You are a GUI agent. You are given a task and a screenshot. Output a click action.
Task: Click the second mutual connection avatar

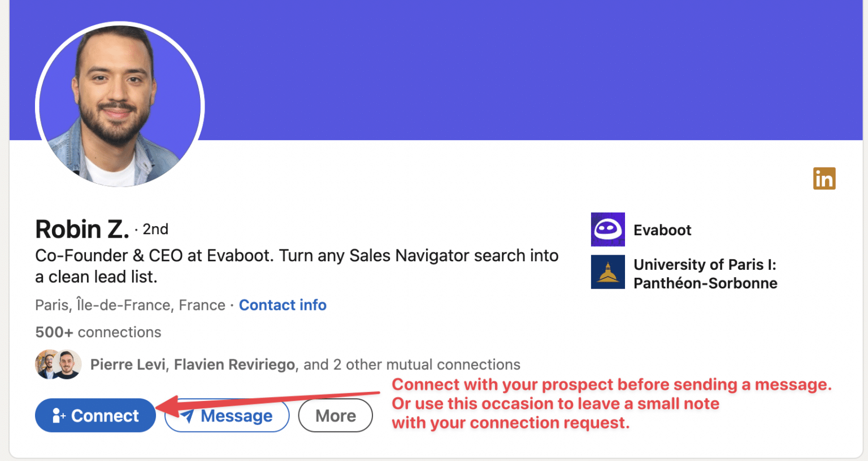pyautogui.click(x=66, y=364)
